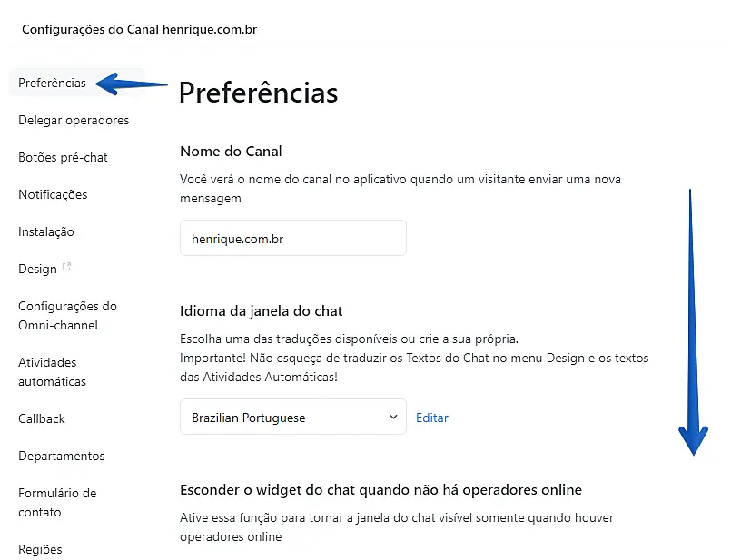Click the Editar link next to language
Image resolution: width=731 pixels, height=560 pixels.
[x=432, y=418]
